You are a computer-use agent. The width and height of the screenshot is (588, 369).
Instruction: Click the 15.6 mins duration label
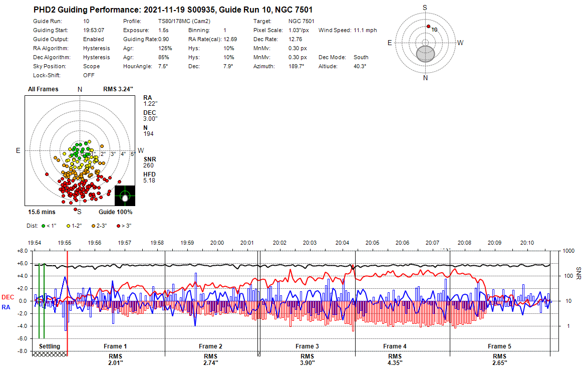[x=42, y=212]
